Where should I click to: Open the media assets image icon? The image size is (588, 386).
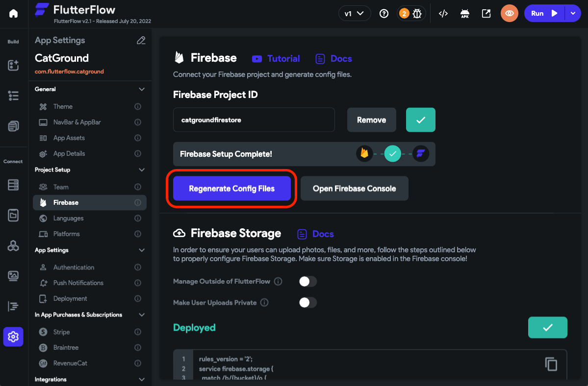point(13,276)
